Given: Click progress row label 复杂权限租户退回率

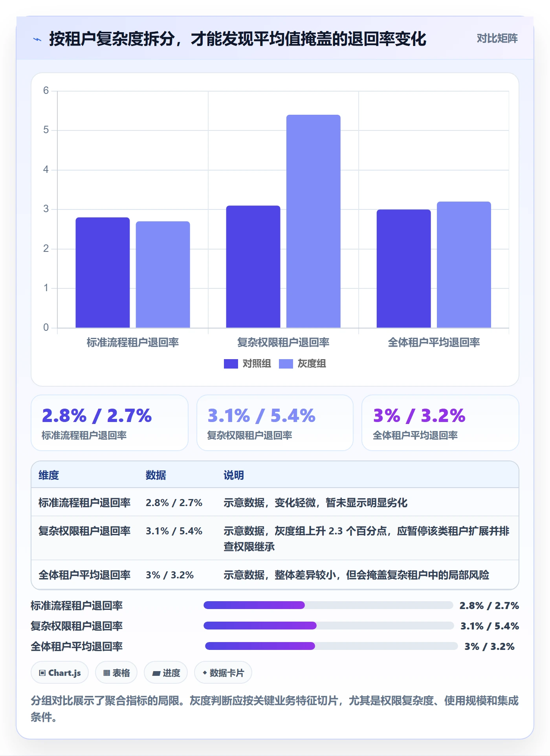Looking at the screenshot, I should pyautogui.click(x=77, y=626).
